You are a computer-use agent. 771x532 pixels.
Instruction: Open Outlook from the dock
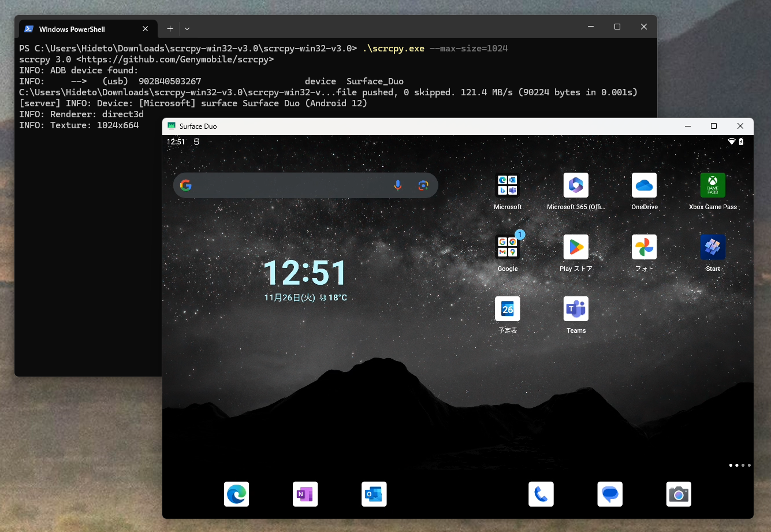(374, 494)
